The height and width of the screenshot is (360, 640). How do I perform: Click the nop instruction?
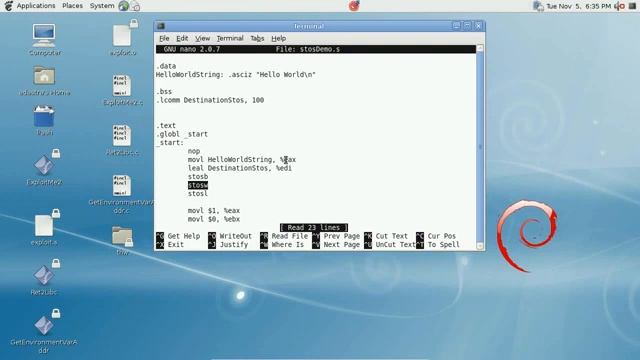pos(194,151)
